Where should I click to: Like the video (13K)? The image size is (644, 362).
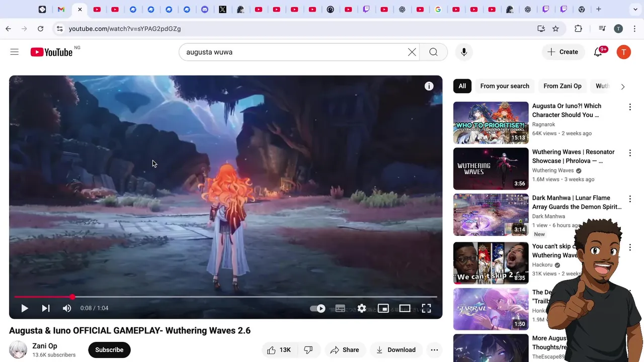(279, 350)
